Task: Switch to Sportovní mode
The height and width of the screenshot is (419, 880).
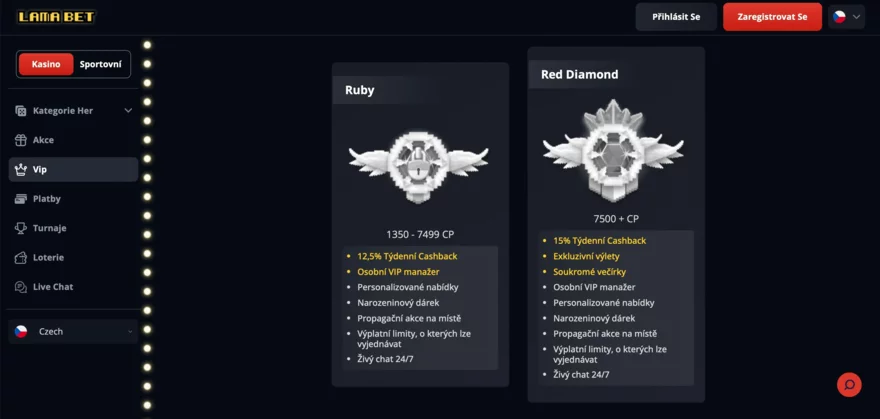Action: (101, 64)
